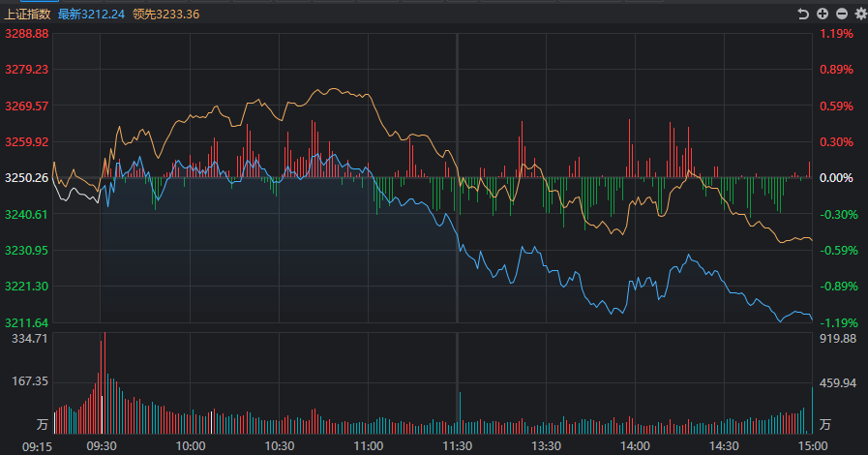The width and height of the screenshot is (868, 455).
Task: Zoom in with the plus icon
Action: (x=822, y=14)
